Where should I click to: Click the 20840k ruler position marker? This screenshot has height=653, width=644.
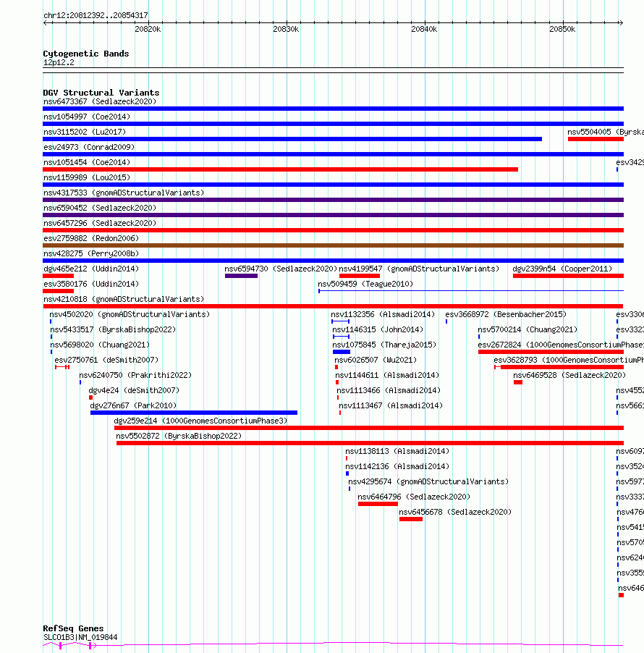pyautogui.click(x=424, y=29)
